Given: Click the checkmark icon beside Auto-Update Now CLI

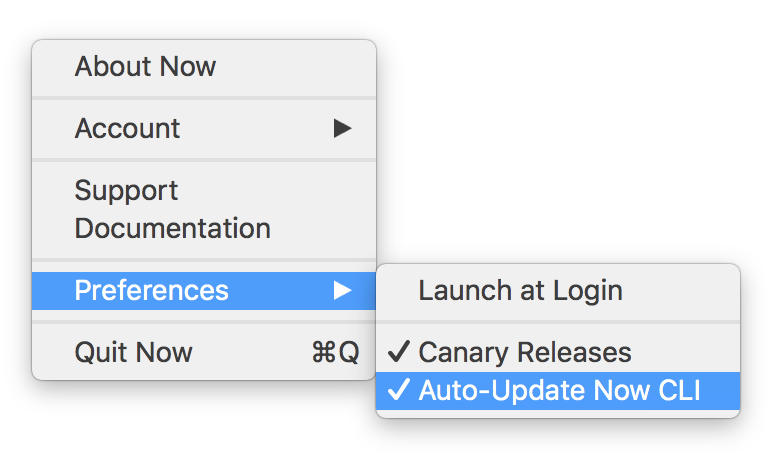Looking at the screenshot, I should [398, 390].
